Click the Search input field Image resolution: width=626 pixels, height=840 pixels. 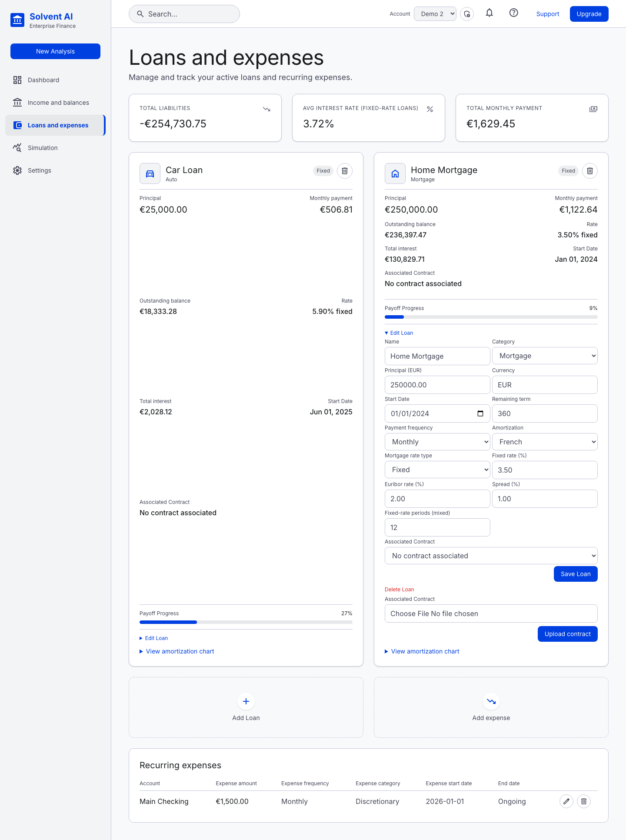184,14
